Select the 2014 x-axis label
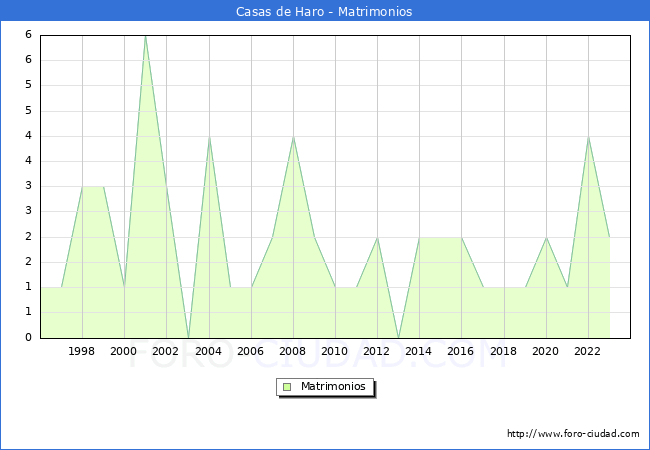This screenshot has height=450, width=650. [419, 351]
